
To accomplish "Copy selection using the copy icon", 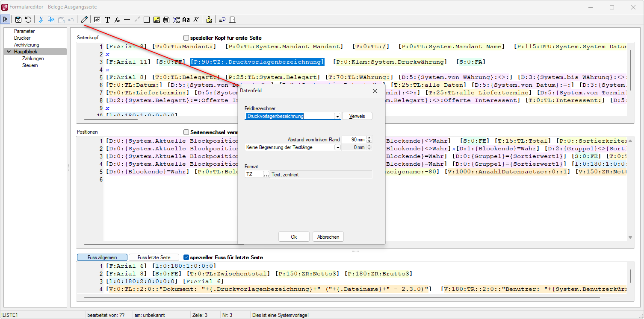I will pos(51,19).
